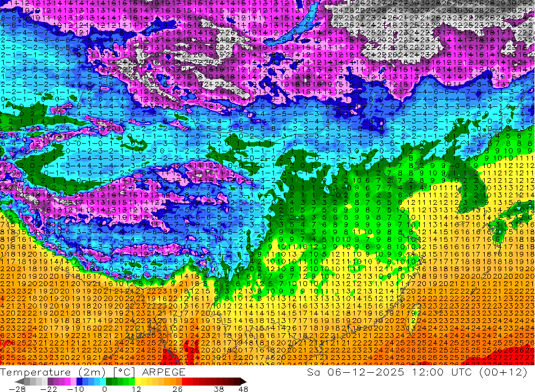This screenshot has width=535, height=392.
Task: Click the 'Temperature (2m)' map title
Action: [x=53, y=372]
